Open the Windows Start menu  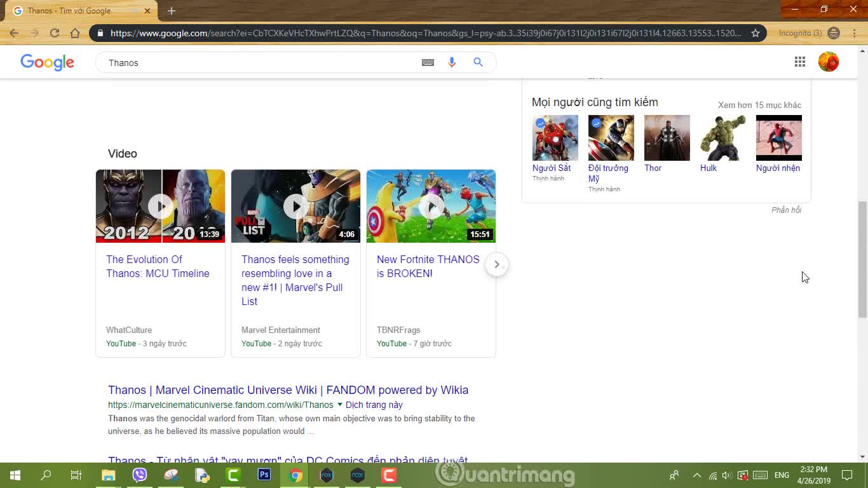[x=15, y=475]
